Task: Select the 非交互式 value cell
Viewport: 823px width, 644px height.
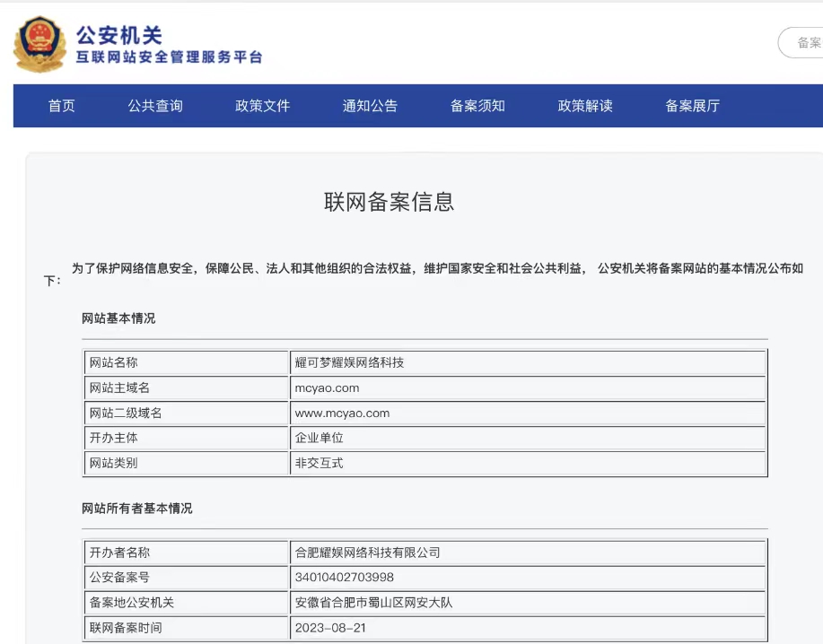Action: pyautogui.click(x=528, y=463)
